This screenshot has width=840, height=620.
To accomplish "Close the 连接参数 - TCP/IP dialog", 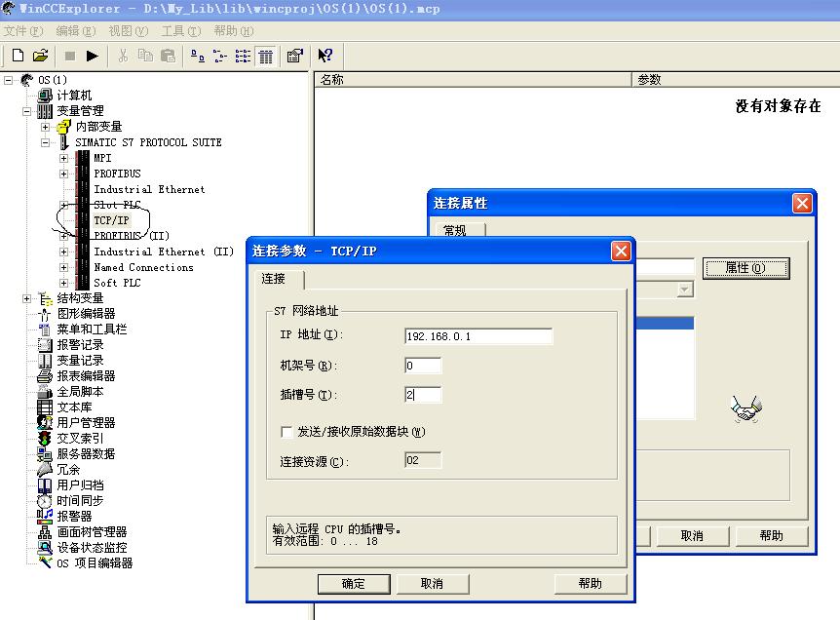I will click(x=621, y=251).
